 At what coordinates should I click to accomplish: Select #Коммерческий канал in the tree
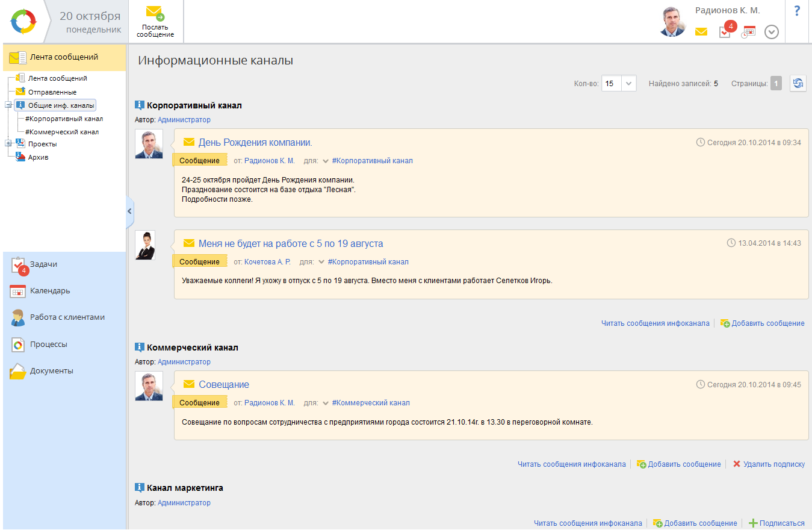tap(62, 132)
